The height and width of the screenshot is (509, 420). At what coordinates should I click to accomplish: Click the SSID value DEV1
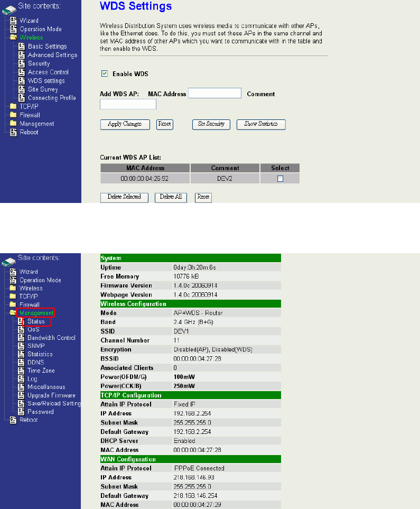(181, 331)
